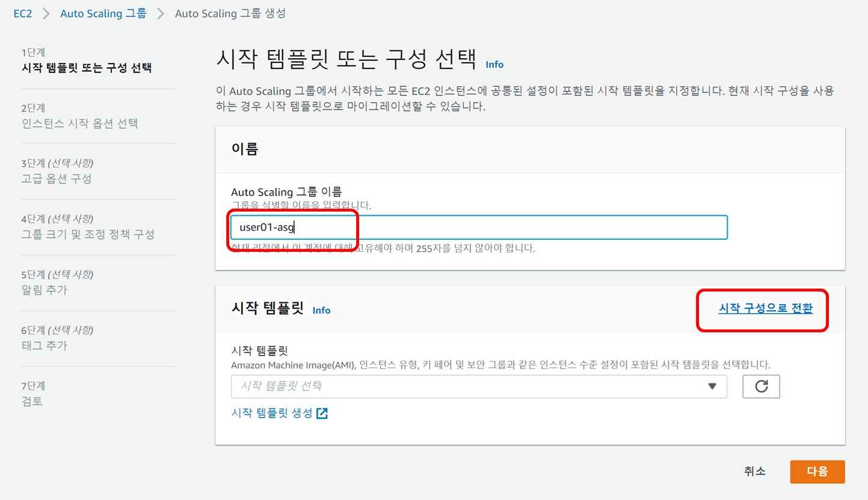This screenshot has width=868, height=500.
Task: Open Auto Scaling 그룹 breadcrumb link
Action: tap(103, 13)
